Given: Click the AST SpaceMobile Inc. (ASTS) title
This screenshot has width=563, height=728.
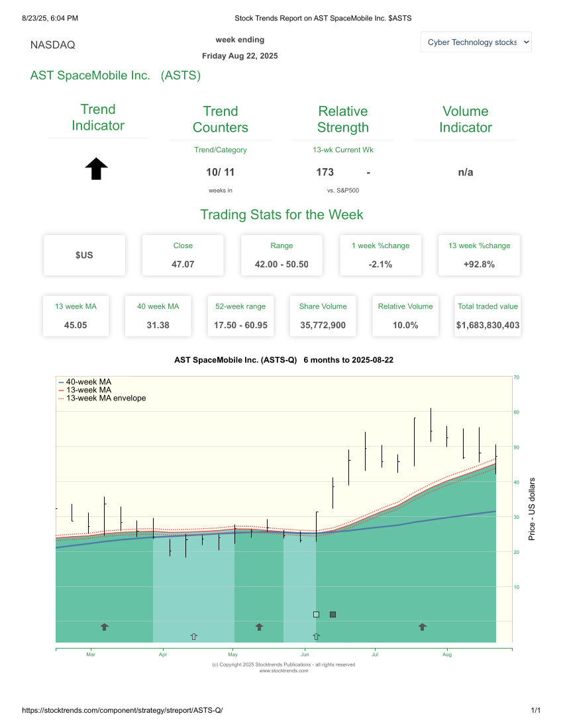Looking at the screenshot, I should (116, 75).
